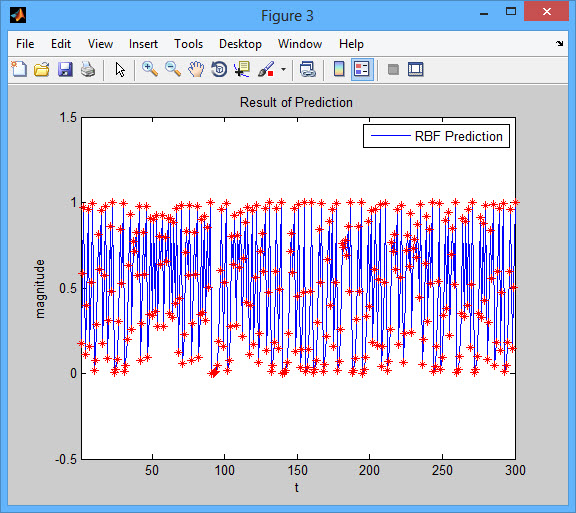Activate the Zoom In magnifier tool
The height and width of the screenshot is (513, 576).
coord(150,69)
